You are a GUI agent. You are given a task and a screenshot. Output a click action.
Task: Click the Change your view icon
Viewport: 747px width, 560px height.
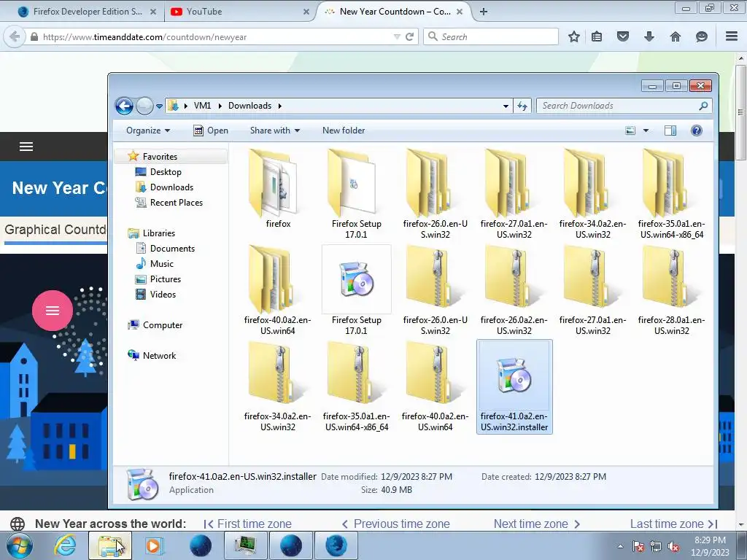click(630, 131)
